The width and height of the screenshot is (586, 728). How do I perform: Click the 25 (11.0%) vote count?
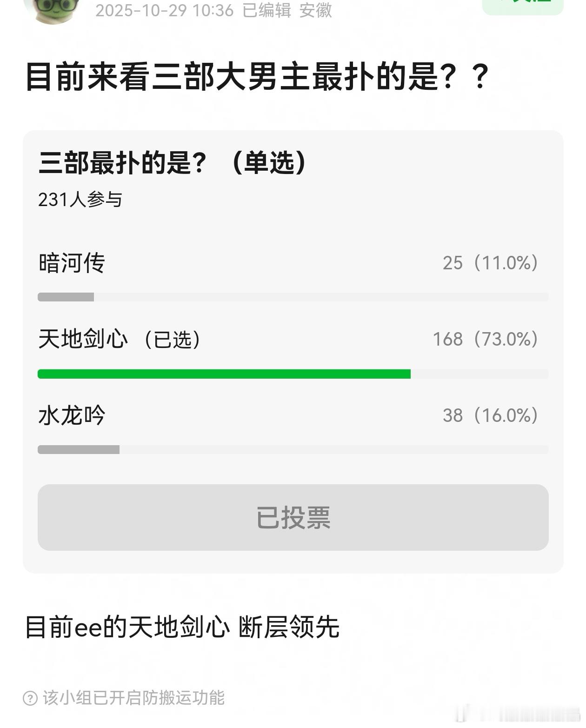coord(490,263)
